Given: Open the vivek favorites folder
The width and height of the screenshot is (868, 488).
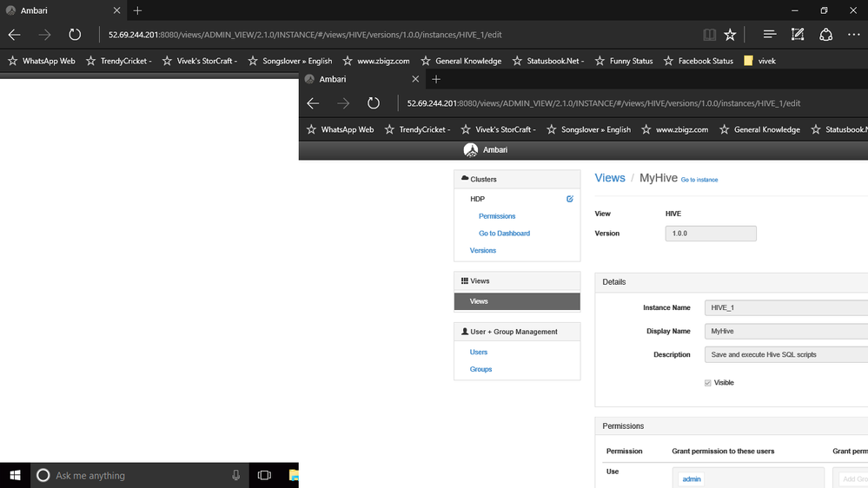Looking at the screenshot, I should 759,61.
